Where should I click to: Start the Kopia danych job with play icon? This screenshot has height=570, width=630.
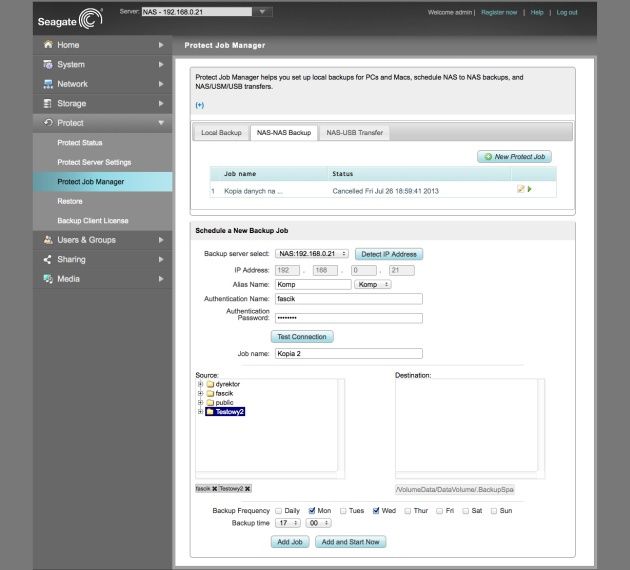[530, 189]
